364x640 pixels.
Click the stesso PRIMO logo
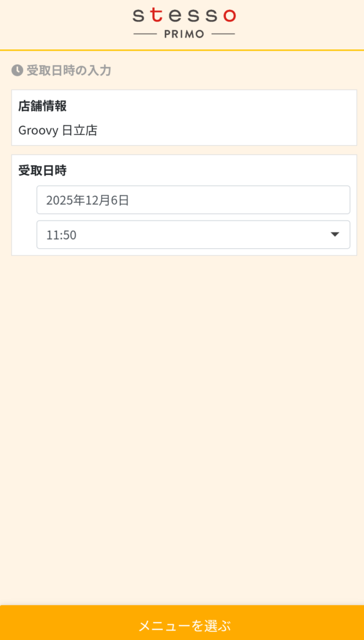184,23
